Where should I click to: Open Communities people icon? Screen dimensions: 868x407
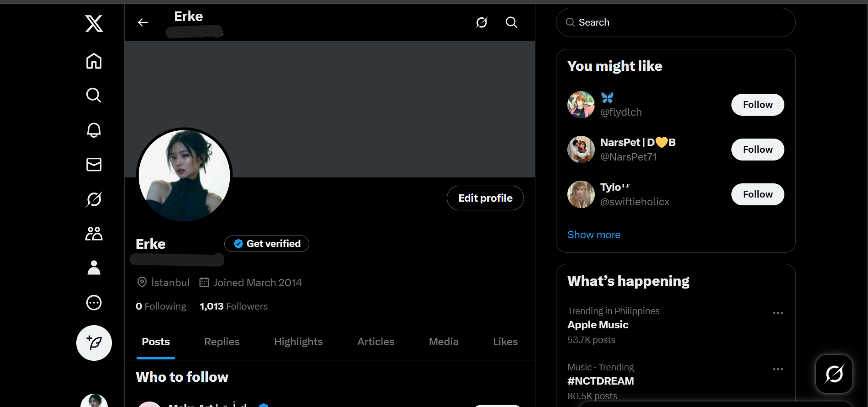[94, 233]
